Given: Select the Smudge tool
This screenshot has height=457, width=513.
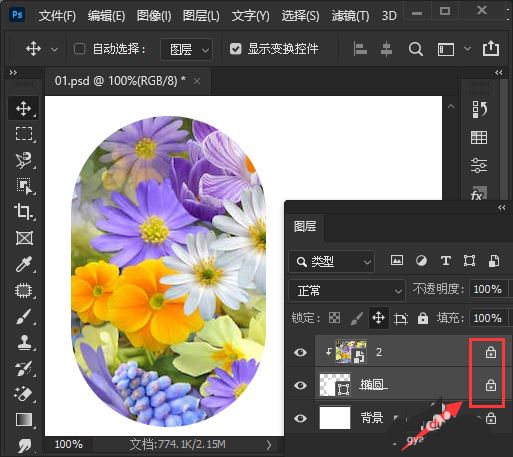Looking at the screenshot, I should click(x=24, y=445).
